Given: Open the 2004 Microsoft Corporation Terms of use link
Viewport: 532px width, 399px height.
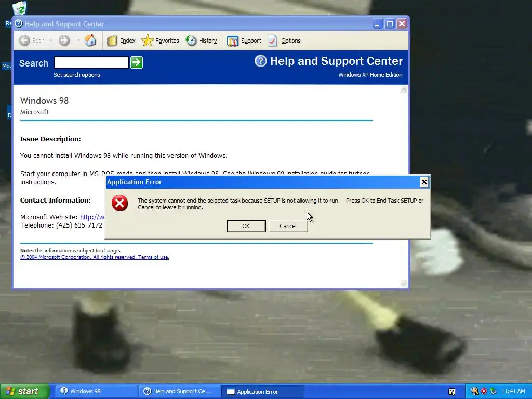Looking at the screenshot, I should tap(95, 257).
